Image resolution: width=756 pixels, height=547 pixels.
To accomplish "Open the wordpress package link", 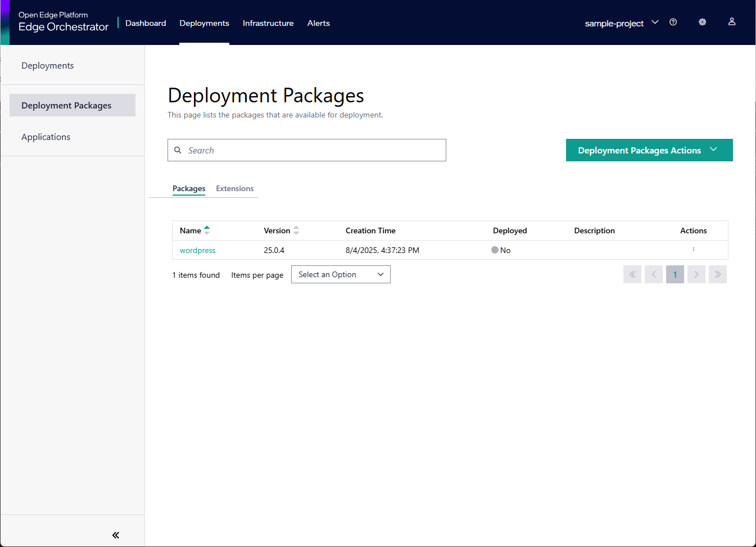I will 197,250.
